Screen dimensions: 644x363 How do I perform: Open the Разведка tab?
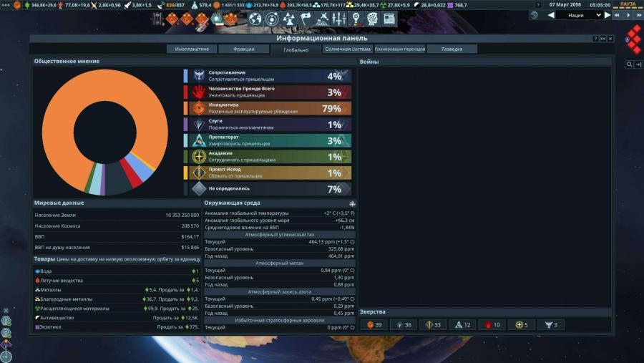pyautogui.click(x=452, y=49)
